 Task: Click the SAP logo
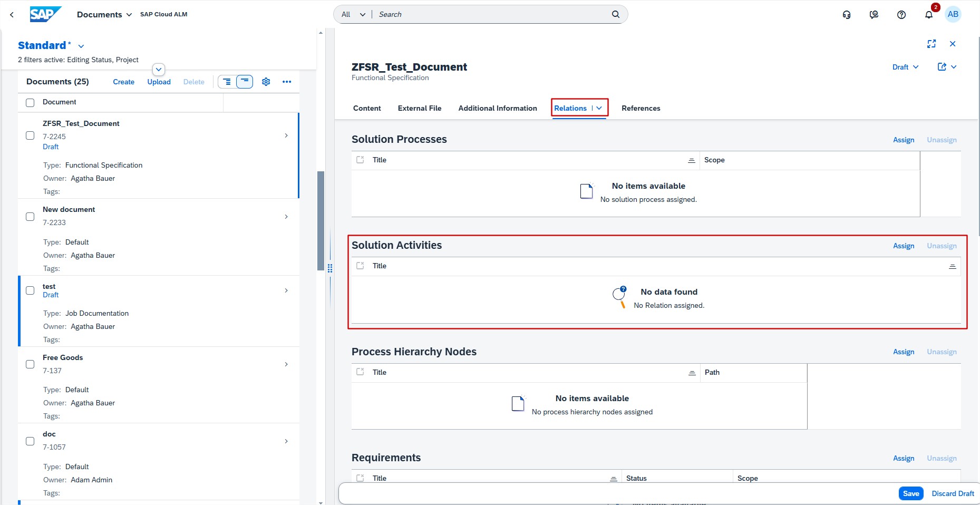45,14
